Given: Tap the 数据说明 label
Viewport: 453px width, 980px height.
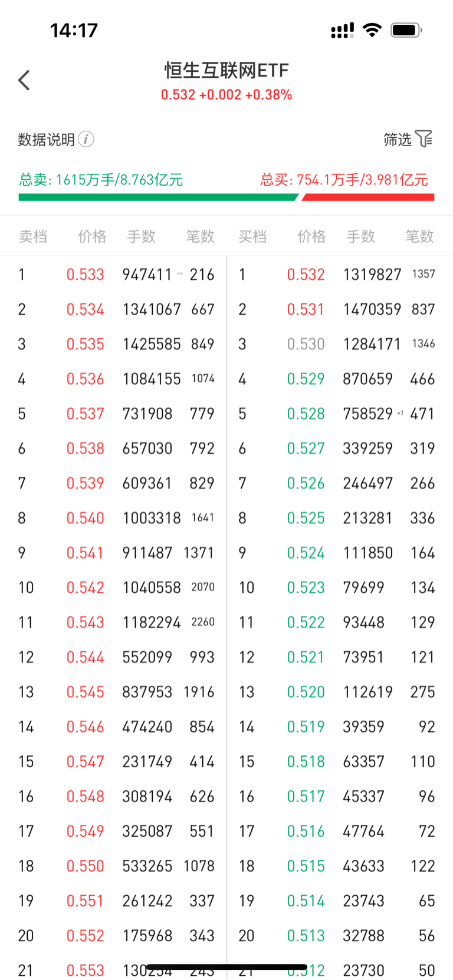Looking at the screenshot, I should coord(46,140).
